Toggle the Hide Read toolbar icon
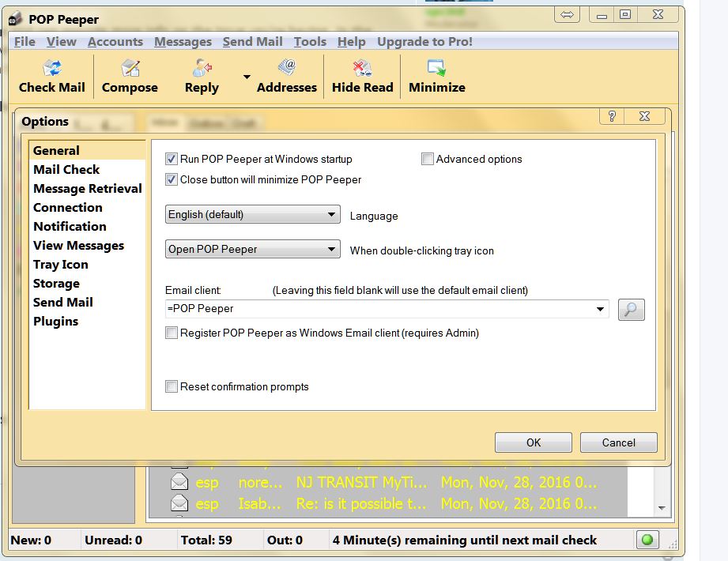Image resolution: width=728 pixels, height=561 pixels. point(362,68)
